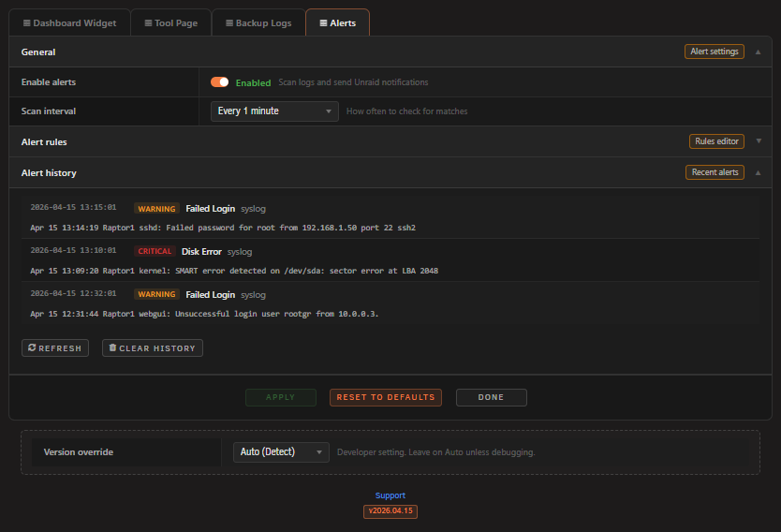Collapse the General section arrow
Image resolution: width=781 pixels, height=532 pixels.
point(759,52)
